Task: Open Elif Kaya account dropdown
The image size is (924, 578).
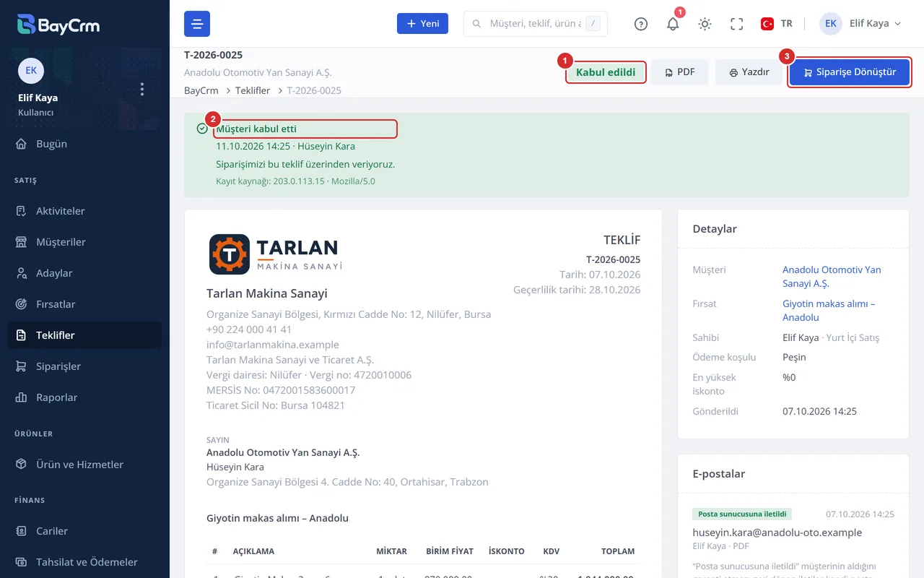Action: click(860, 24)
